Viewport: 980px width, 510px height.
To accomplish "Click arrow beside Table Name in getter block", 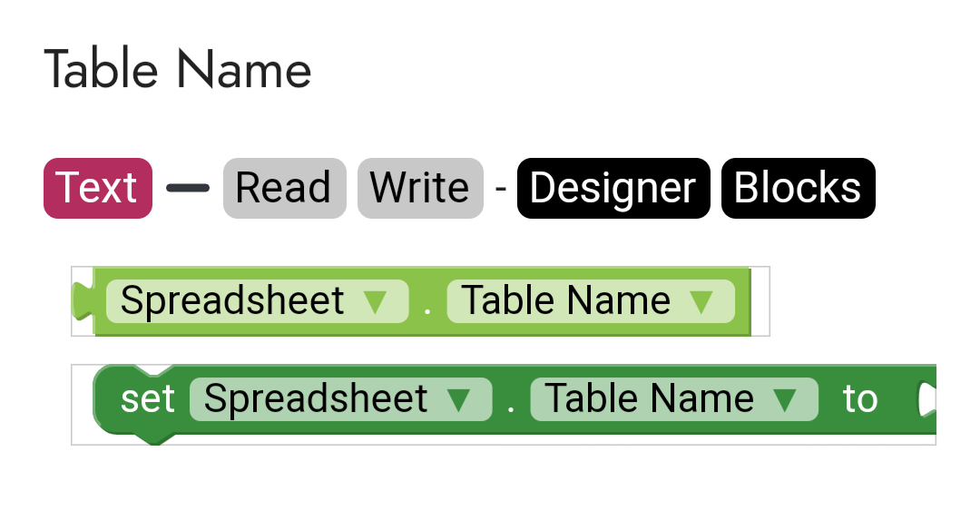I will (701, 301).
